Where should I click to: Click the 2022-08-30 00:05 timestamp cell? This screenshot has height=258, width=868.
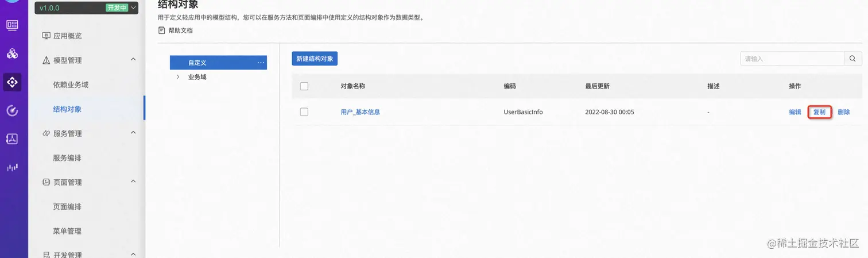tap(610, 112)
